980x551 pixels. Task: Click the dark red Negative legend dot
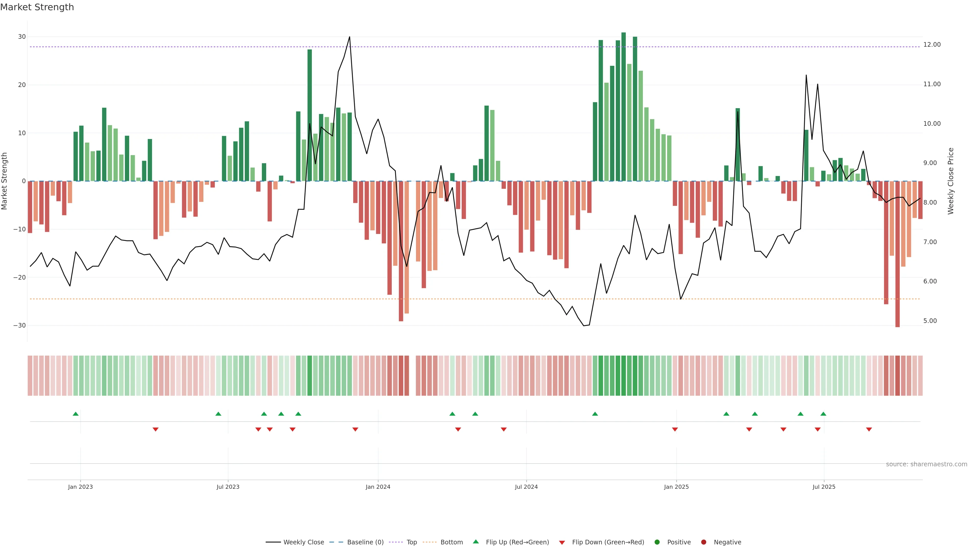[703, 542]
